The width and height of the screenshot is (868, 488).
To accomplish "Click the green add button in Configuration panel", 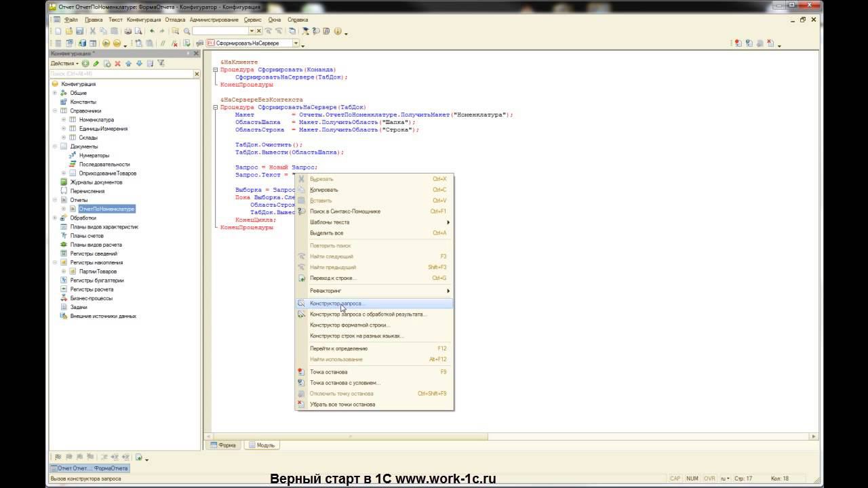I will click(x=85, y=64).
